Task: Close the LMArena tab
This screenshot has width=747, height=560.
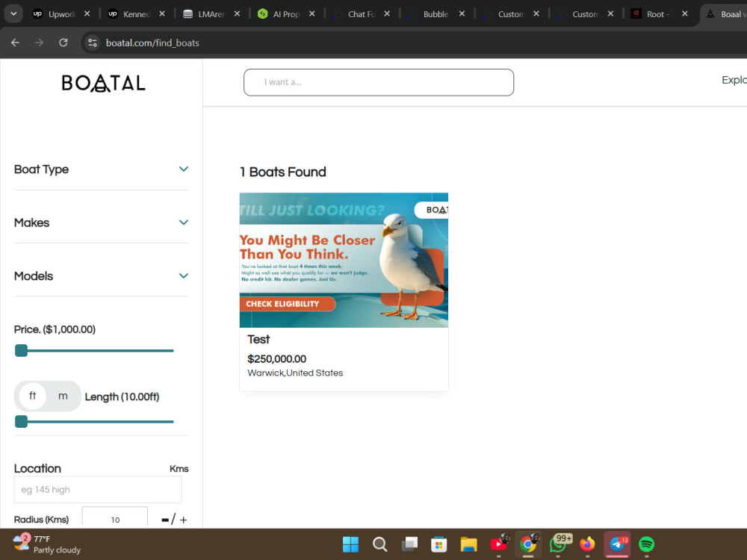Action: coord(237,13)
